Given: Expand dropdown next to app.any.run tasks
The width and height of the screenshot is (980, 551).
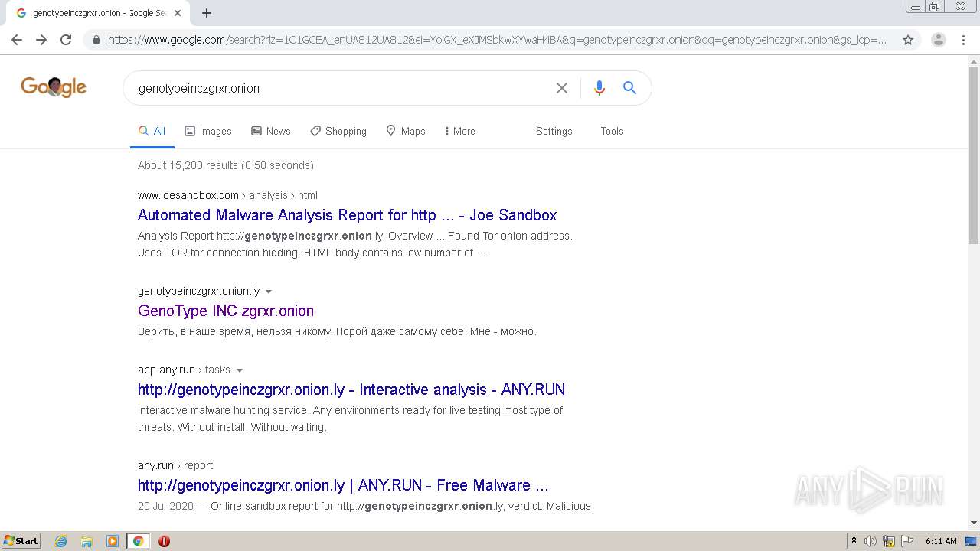Looking at the screenshot, I should [240, 370].
